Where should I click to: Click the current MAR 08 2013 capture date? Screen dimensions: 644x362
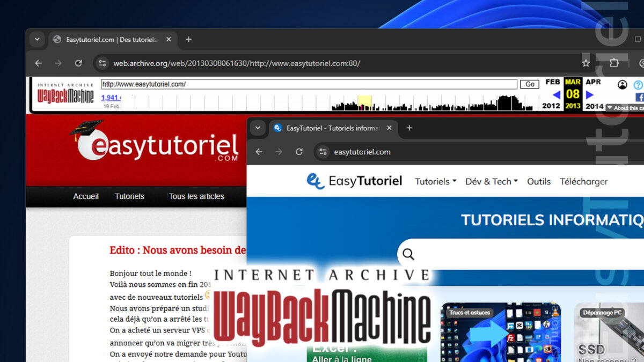(573, 94)
